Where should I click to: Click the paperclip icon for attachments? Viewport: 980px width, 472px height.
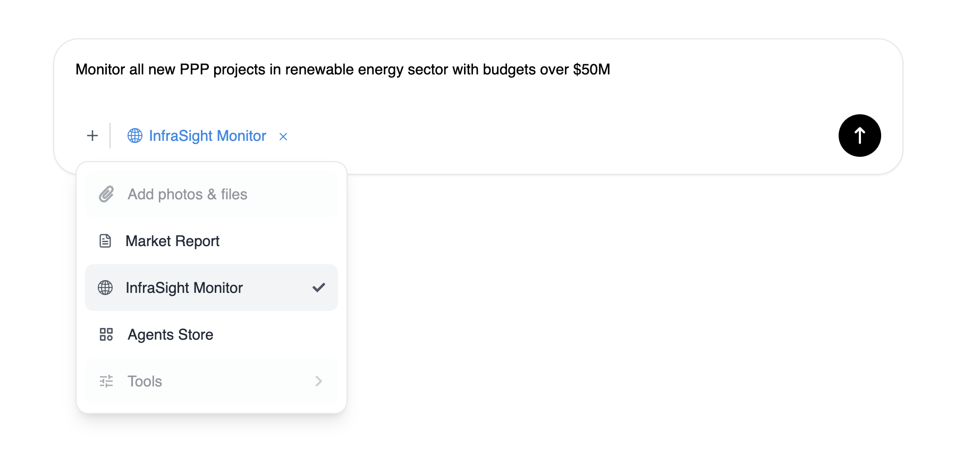(106, 194)
